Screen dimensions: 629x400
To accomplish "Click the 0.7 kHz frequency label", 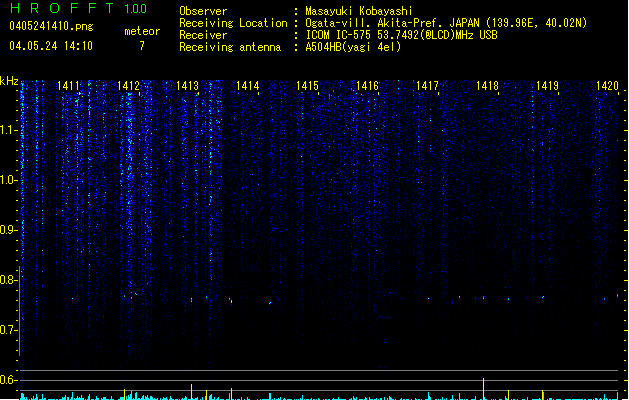I will [x=8, y=330].
